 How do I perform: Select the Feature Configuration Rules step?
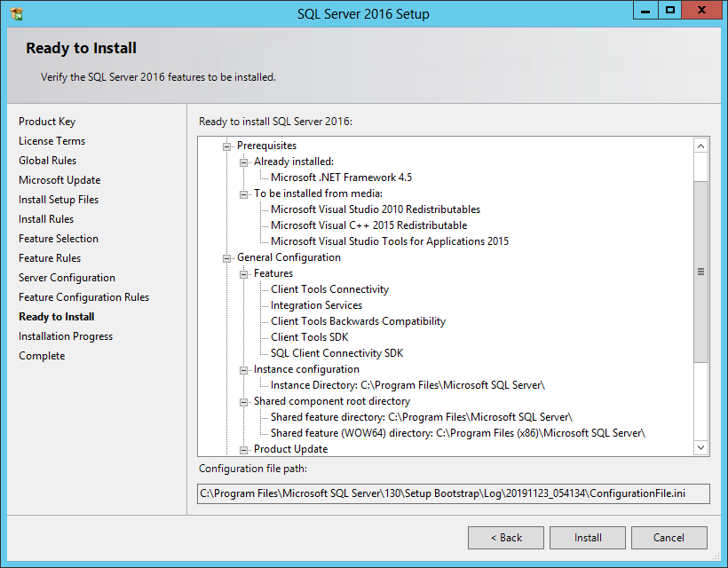coord(84,297)
